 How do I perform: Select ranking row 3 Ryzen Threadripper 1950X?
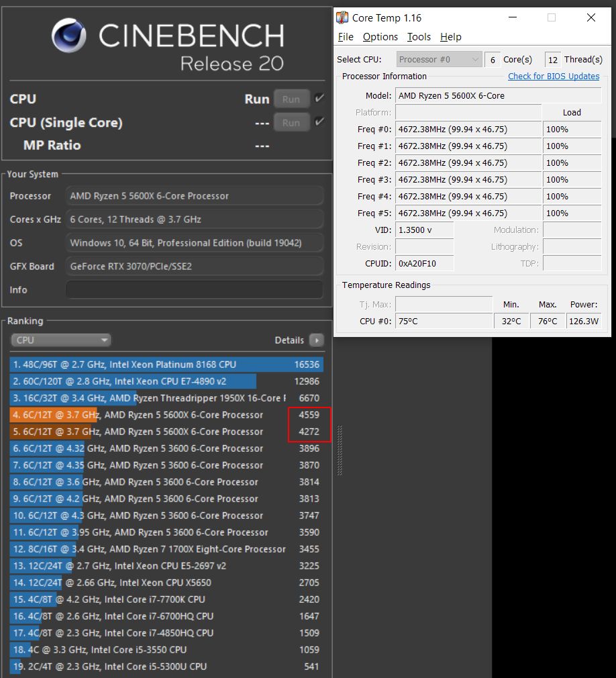tap(166, 398)
